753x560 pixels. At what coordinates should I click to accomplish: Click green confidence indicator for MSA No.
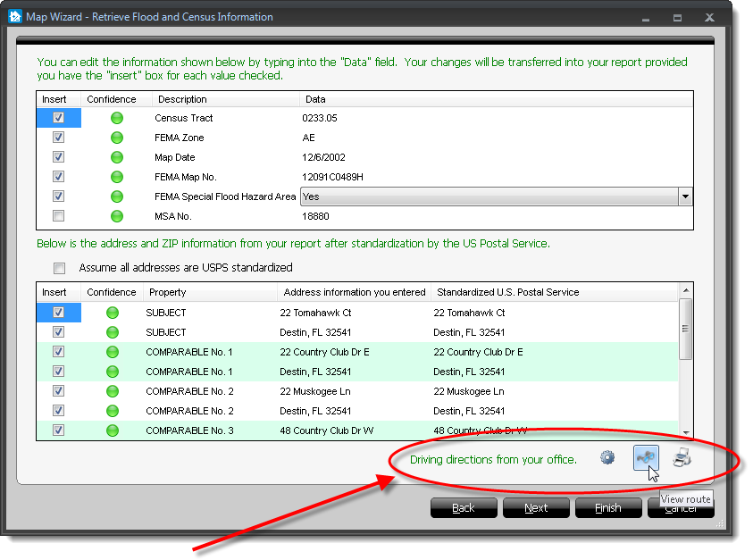pos(116,216)
